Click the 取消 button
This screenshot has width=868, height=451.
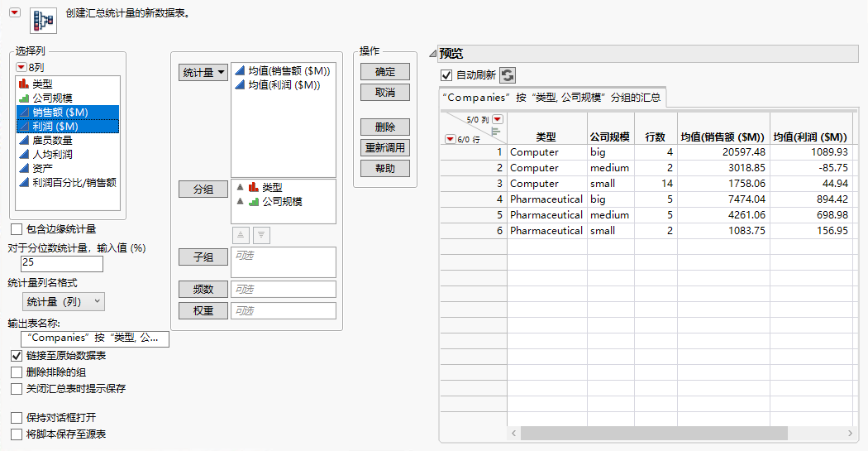click(x=385, y=93)
